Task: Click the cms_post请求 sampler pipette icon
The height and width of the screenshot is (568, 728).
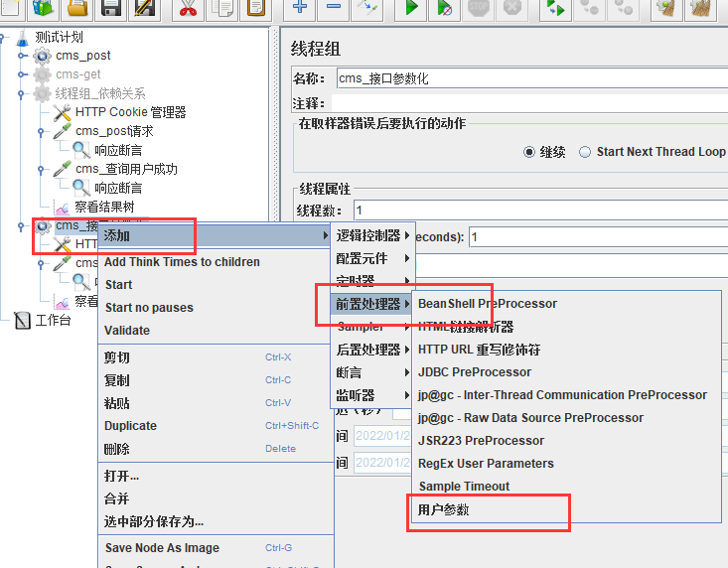Action: pyautogui.click(x=62, y=131)
